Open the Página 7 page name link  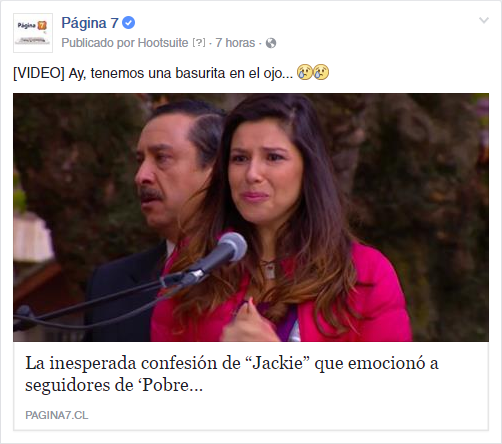click(x=90, y=23)
